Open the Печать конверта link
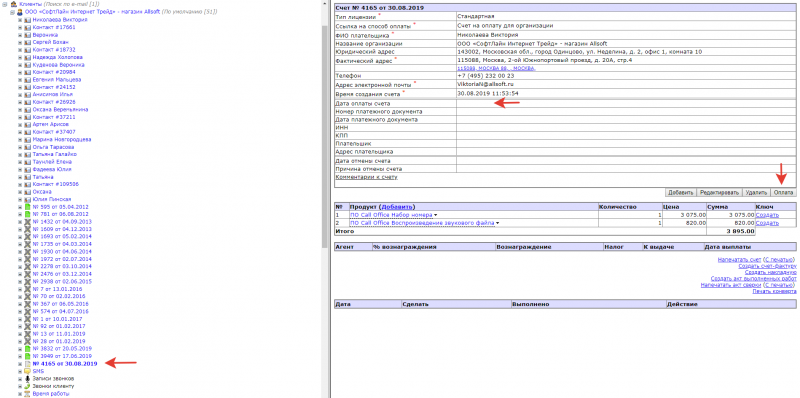The image size is (800, 398). click(774, 291)
